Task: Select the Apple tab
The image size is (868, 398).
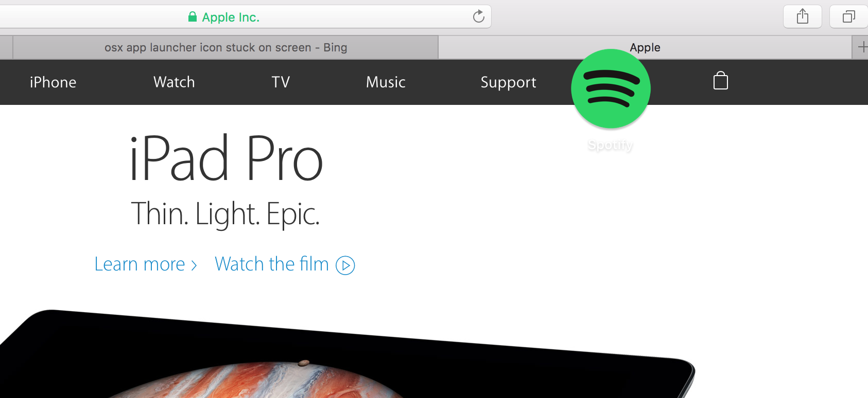Action: pyautogui.click(x=645, y=47)
